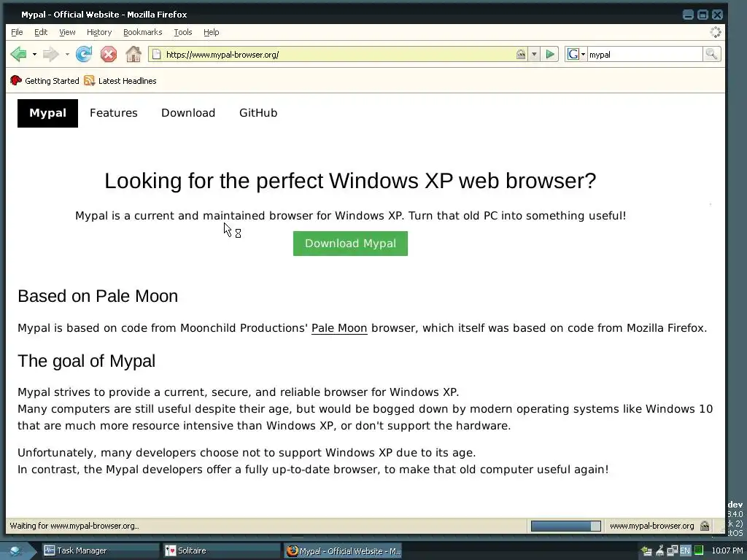Click the status bar security padlock icon
Viewport: 747px width, 560px height.
tap(705, 526)
